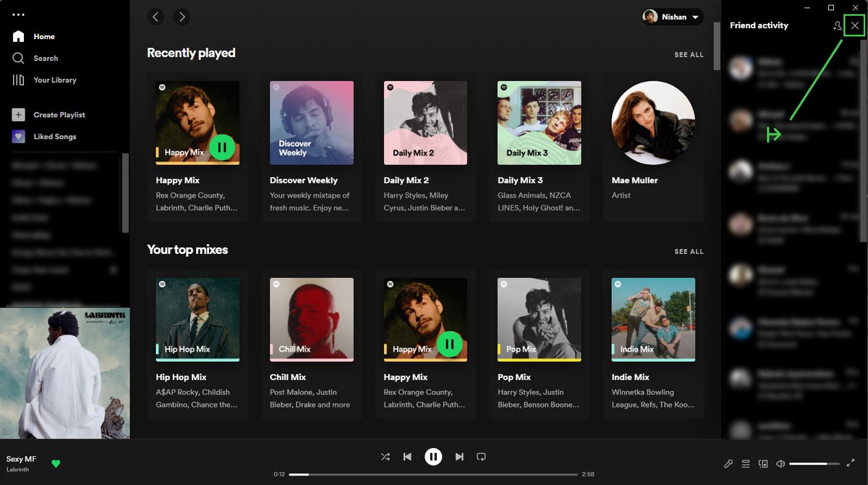Image resolution: width=868 pixels, height=485 pixels.
Task: Switch to full screen mode
Action: [x=850, y=463]
